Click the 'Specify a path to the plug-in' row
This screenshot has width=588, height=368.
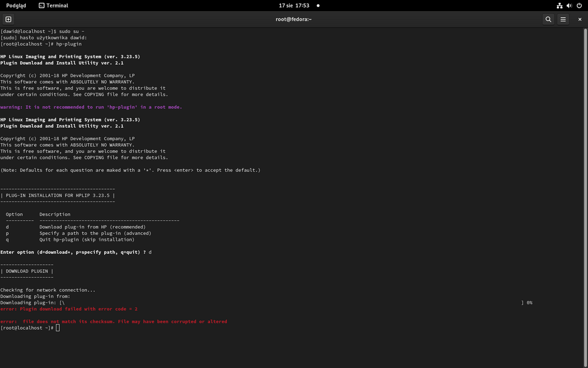click(x=95, y=233)
